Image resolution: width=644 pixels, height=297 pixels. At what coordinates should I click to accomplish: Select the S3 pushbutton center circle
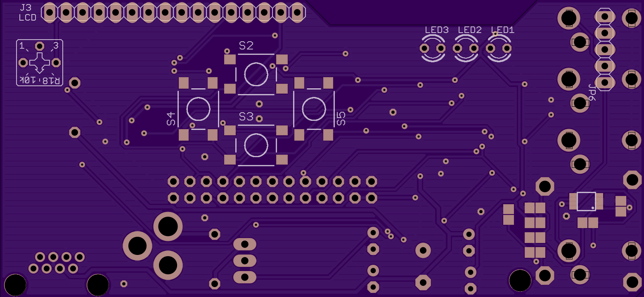(x=256, y=145)
